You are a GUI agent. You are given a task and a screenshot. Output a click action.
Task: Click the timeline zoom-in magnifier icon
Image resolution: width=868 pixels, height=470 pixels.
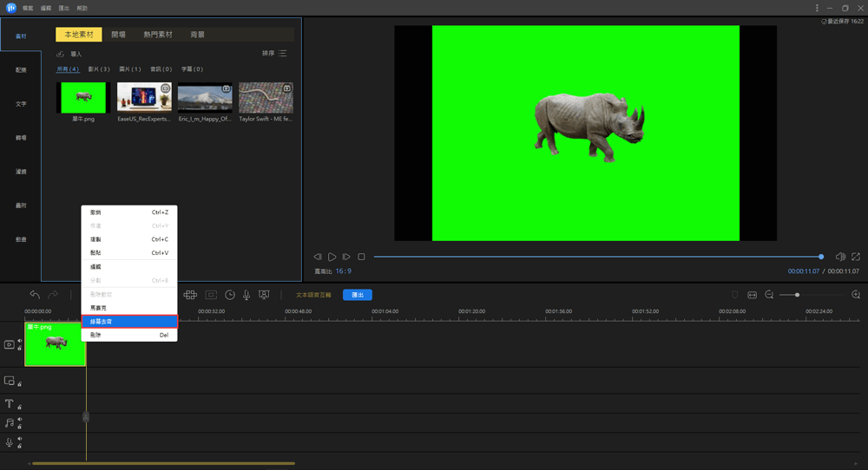pos(856,295)
